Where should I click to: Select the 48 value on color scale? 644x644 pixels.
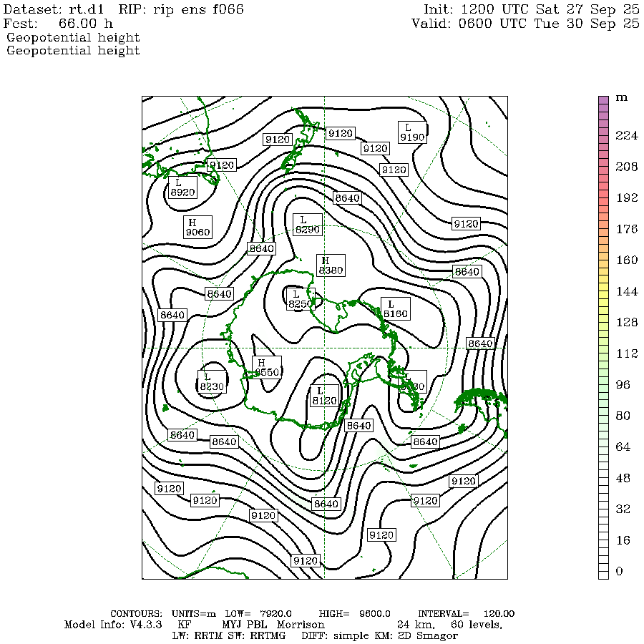click(x=623, y=478)
